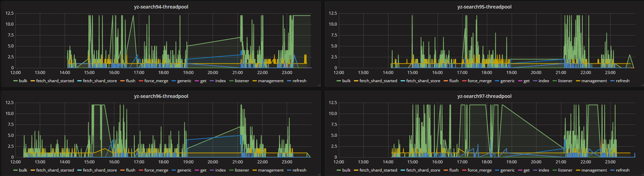Open the yz-search94-threadpool panel title menu
This screenshot has height=176, width=644.
tap(161, 7)
